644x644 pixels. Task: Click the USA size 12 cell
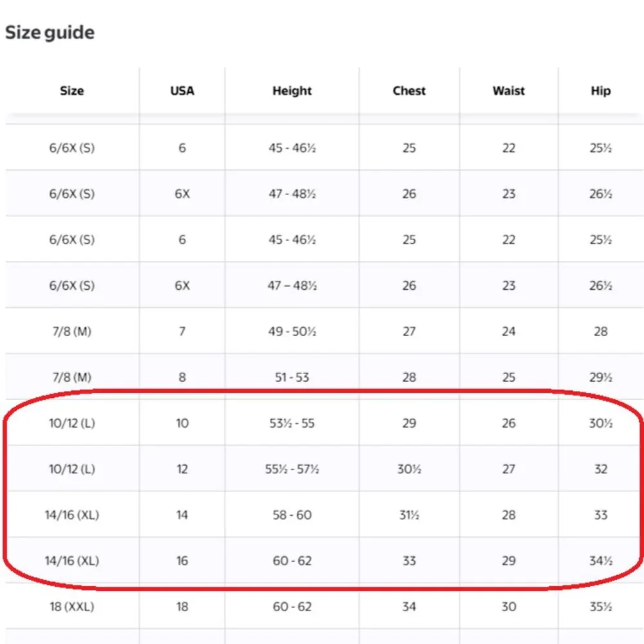pos(182,469)
